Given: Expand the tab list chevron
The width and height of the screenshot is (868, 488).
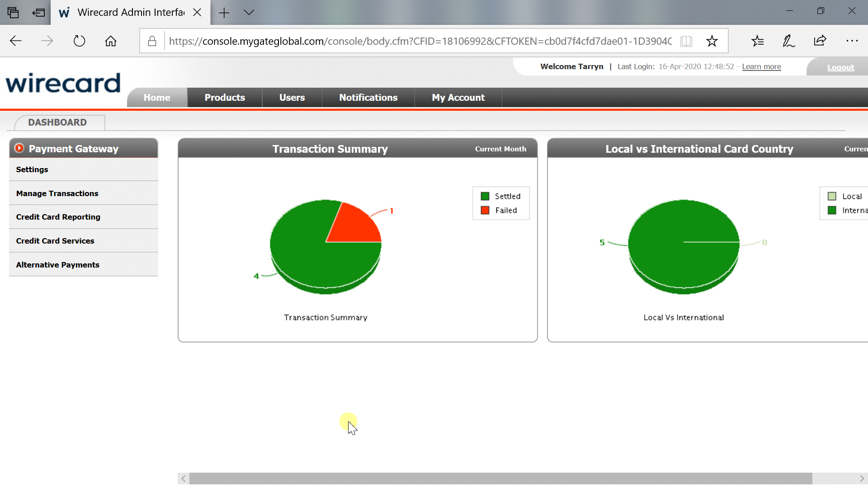Looking at the screenshot, I should pyautogui.click(x=249, y=13).
